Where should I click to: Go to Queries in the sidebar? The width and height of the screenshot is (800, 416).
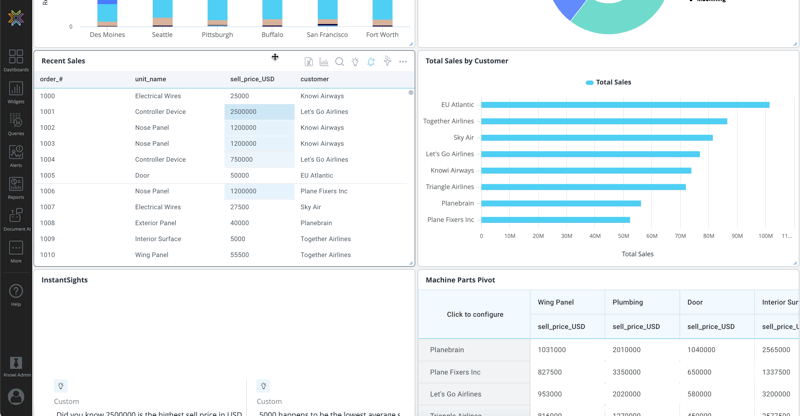pos(16,124)
